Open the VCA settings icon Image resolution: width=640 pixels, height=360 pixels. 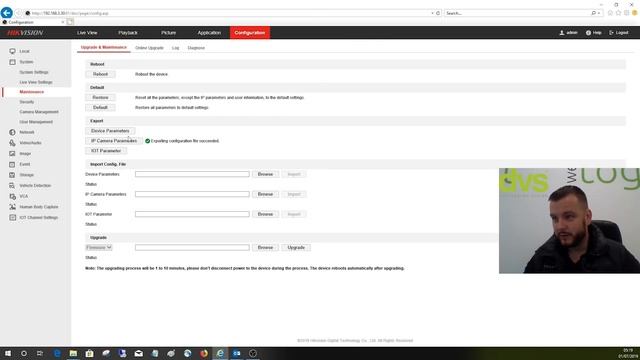[x=12, y=196]
